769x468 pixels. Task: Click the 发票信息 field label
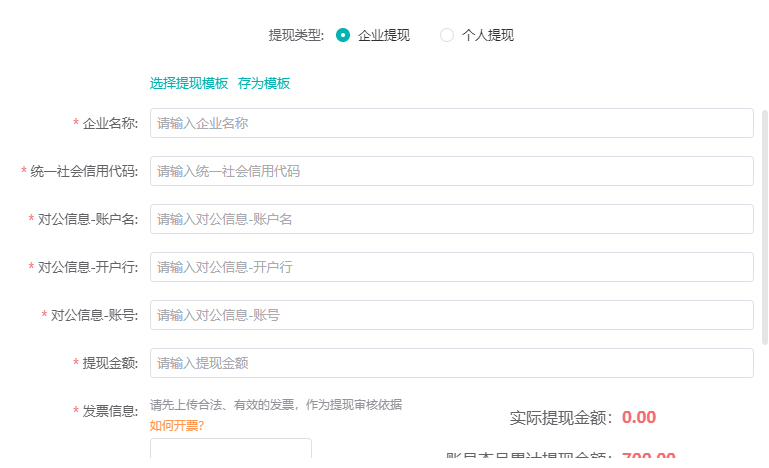pos(110,411)
